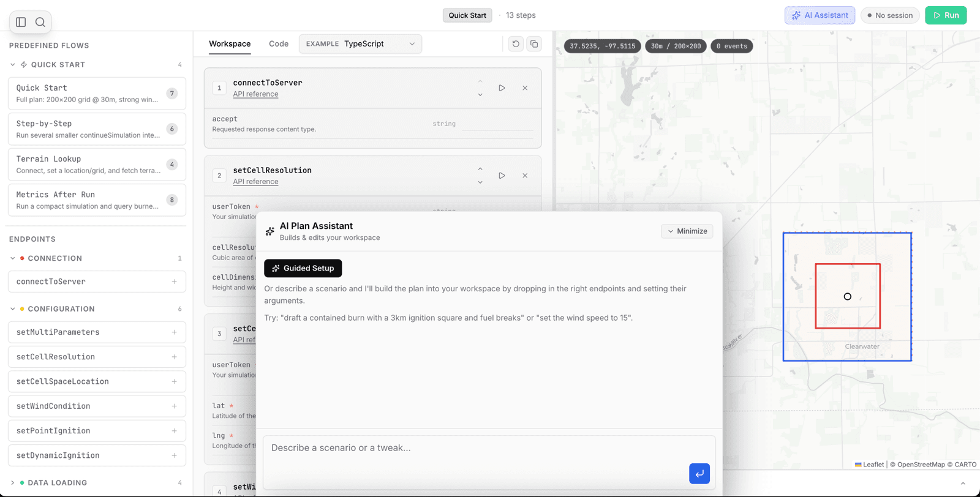Click the green Run button
980x497 pixels.
(x=946, y=15)
